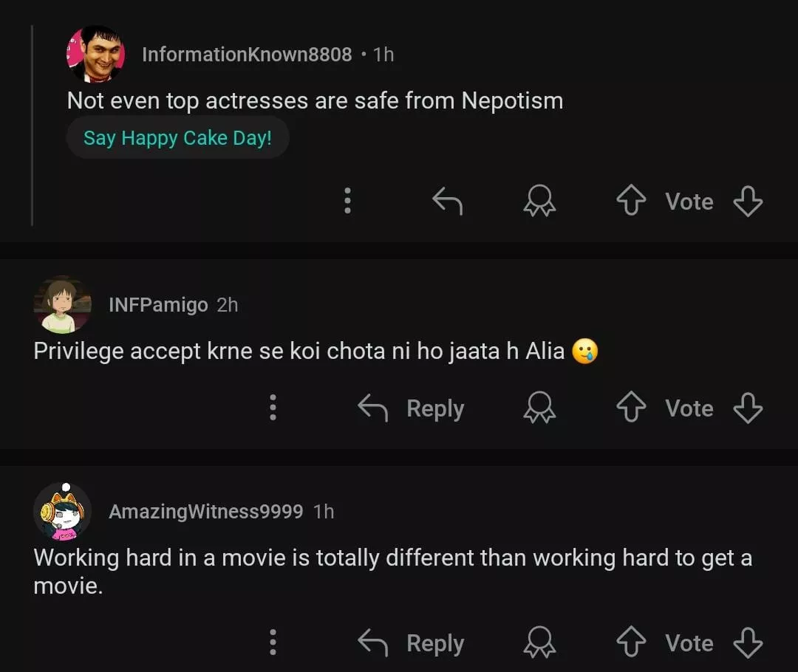
Task: View INFPamigo's avatar
Action: [63, 304]
